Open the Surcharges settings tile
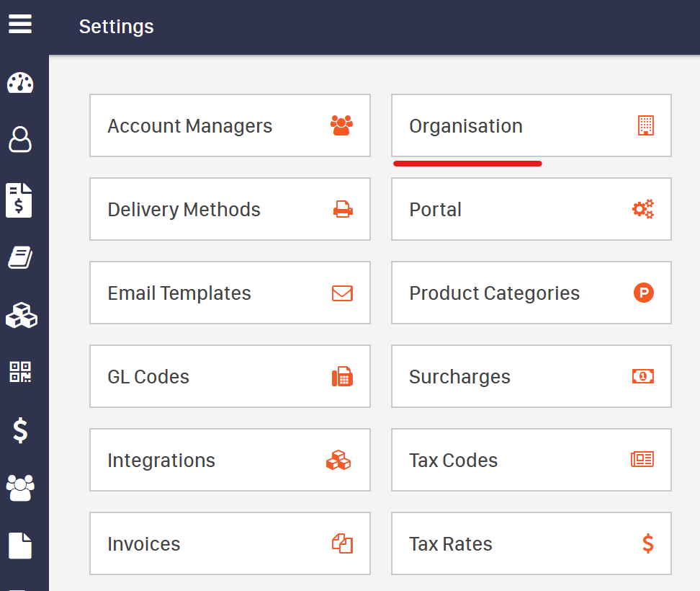This screenshot has width=700, height=591. pyautogui.click(x=531, y=376)
